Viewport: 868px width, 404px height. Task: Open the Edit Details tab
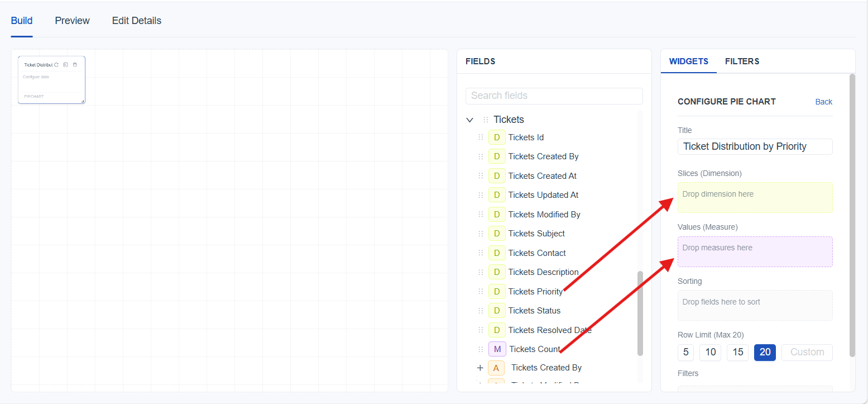click(x=136, y=21)
